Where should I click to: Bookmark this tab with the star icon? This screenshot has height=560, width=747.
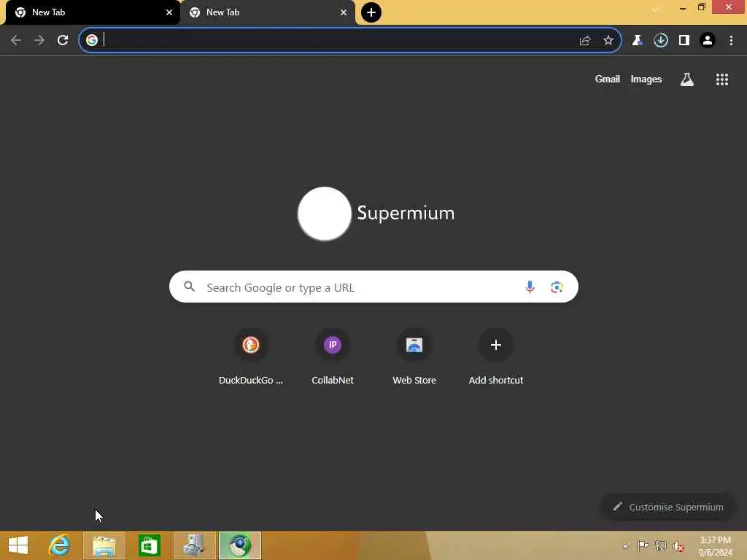point(608,41)
